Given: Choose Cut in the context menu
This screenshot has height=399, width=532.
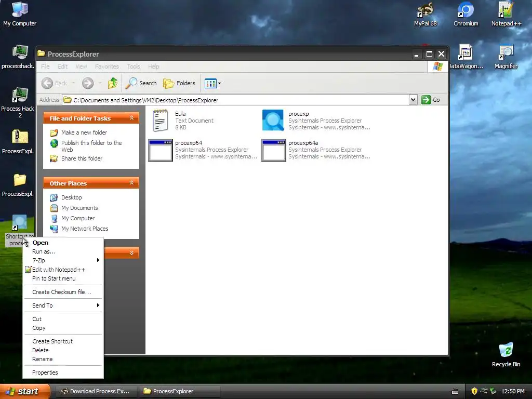Looking at the screenshot, I should [x=63, y=319].
